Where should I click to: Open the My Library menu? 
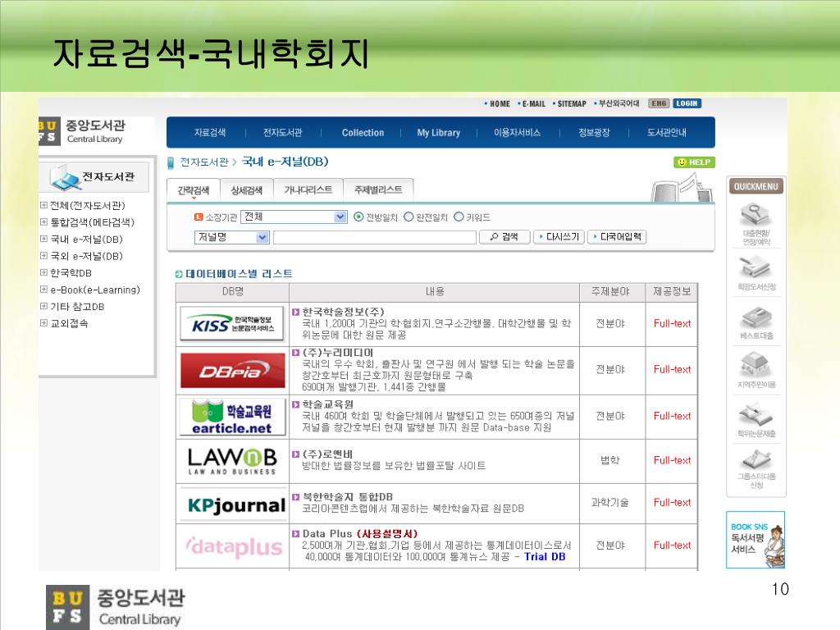[439, 133]
